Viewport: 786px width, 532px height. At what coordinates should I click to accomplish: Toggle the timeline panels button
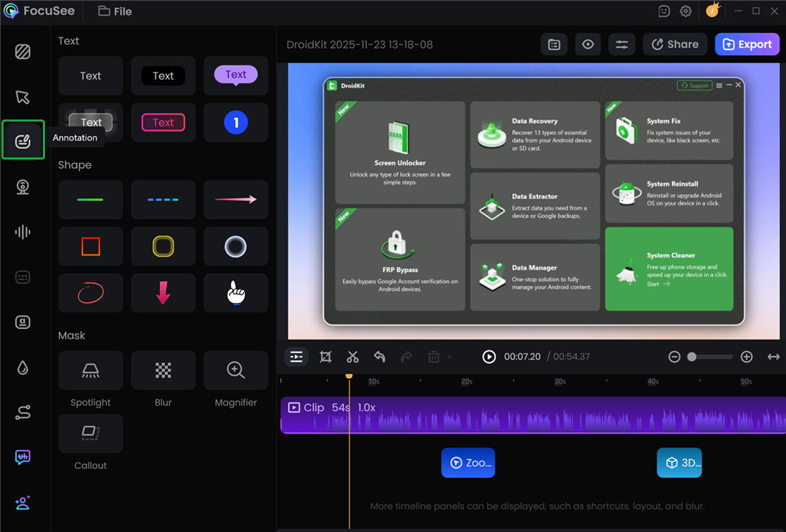[x=296, y=357]
